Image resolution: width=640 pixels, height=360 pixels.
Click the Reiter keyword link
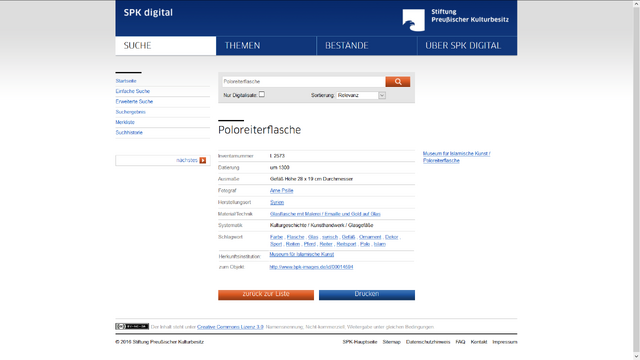pyautogui.click(x=326, y=244)
